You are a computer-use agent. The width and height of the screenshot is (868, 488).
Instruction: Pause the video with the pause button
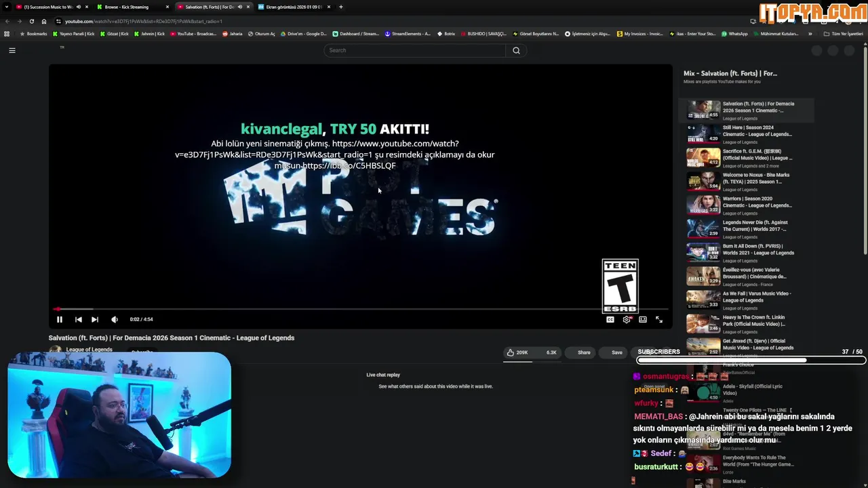point(60,319)
